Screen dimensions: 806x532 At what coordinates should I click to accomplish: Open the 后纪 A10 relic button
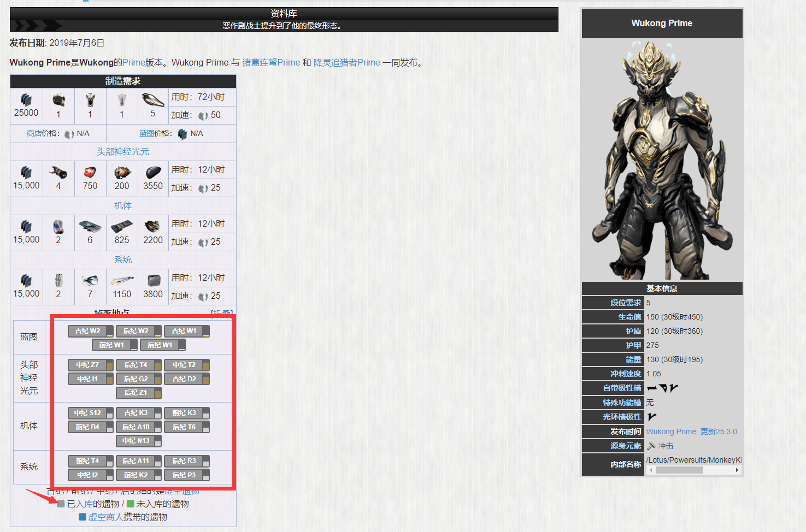[139, 427]
